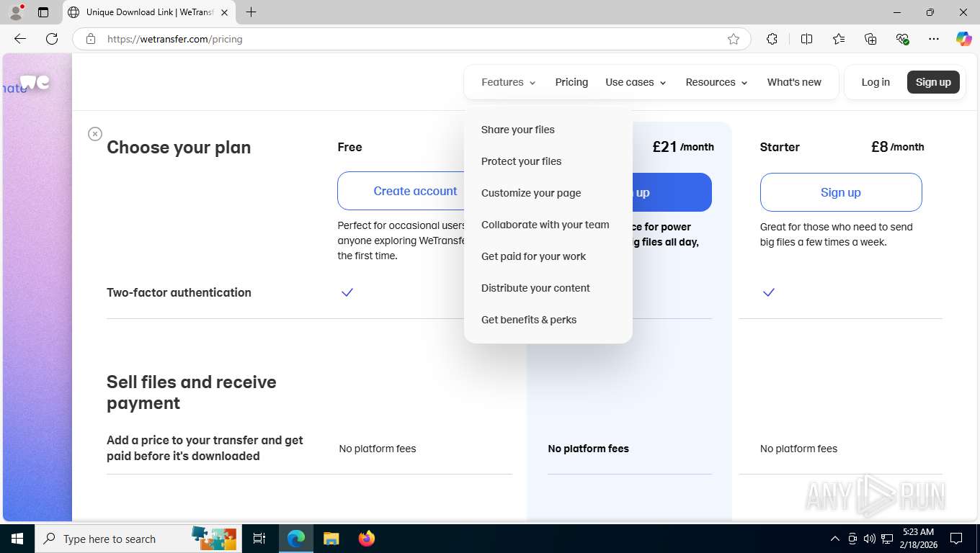Open the Settings and more ellipsis menu
The height and width of the screenshot is (553, 980).
(x=934, y=39)
